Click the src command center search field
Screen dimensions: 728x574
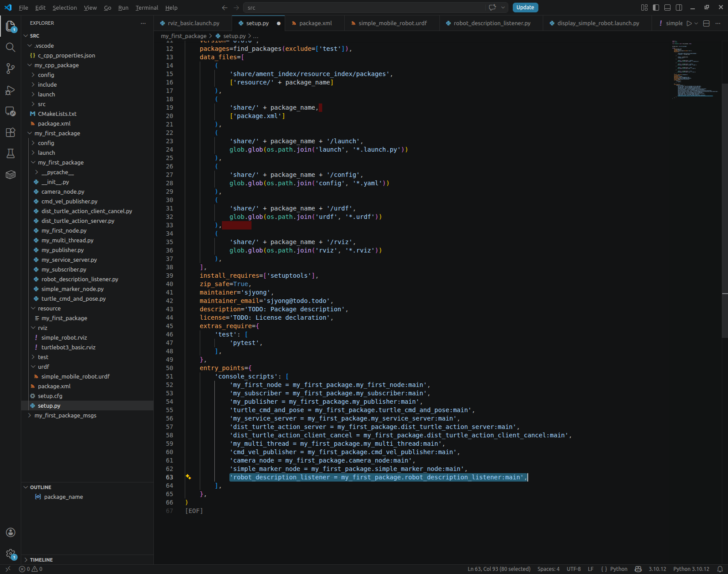click(x=364, y=8)
